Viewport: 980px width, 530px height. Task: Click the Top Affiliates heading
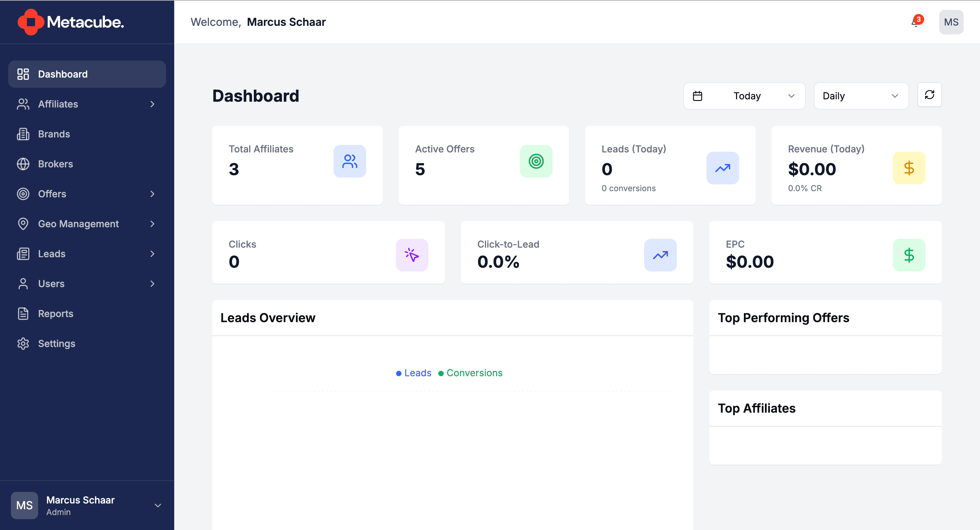click(x=756, y=408)
